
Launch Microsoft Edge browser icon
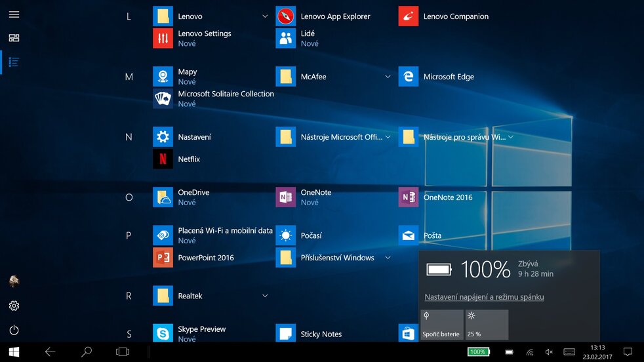pyautogui.click(x=409, y=77)
